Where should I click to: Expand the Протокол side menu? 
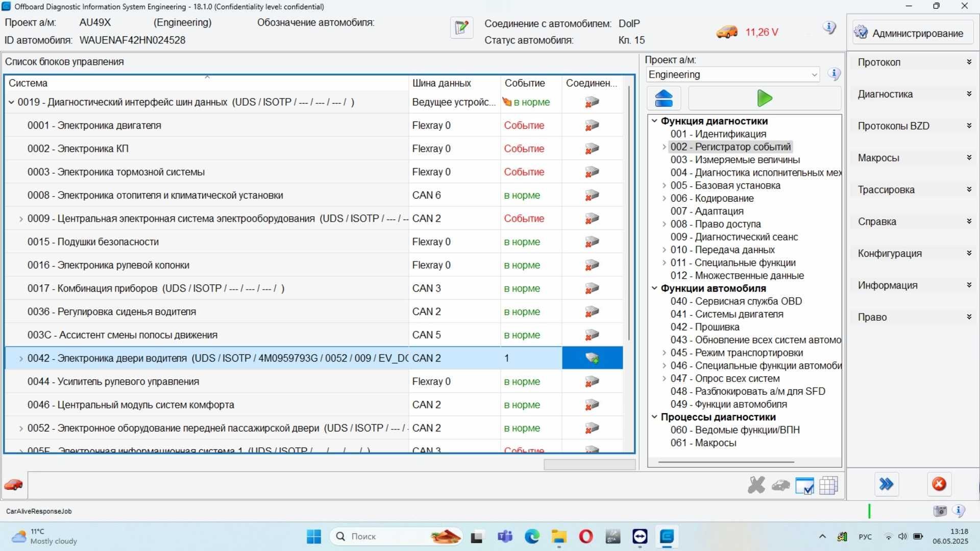914,62
